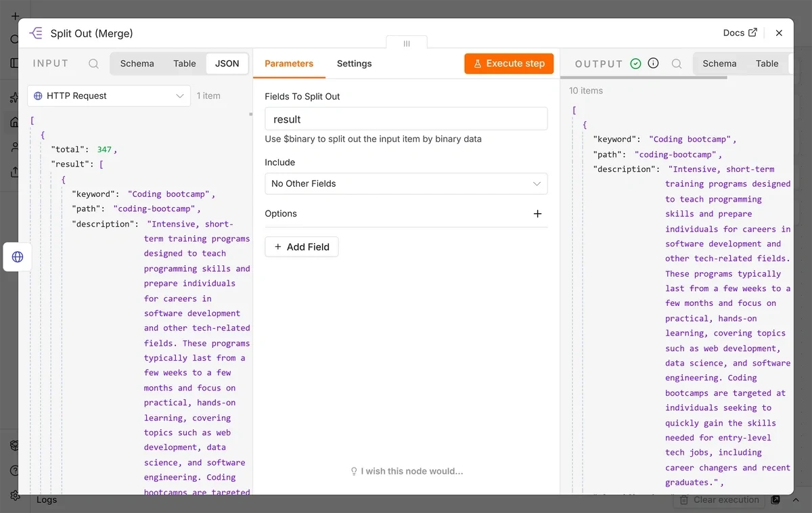This screenshot has height=513, width=812.
Task: Click the globe icon on left edge
Action: tap(18, 257)
